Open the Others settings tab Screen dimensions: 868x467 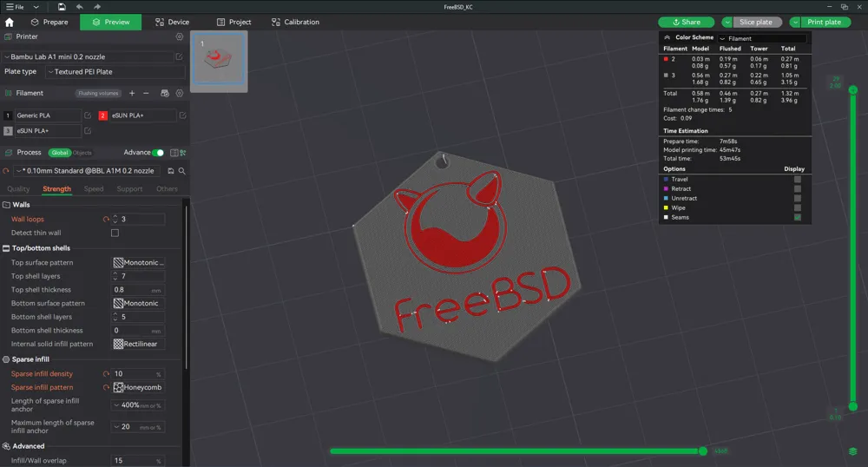coord(167,188)
